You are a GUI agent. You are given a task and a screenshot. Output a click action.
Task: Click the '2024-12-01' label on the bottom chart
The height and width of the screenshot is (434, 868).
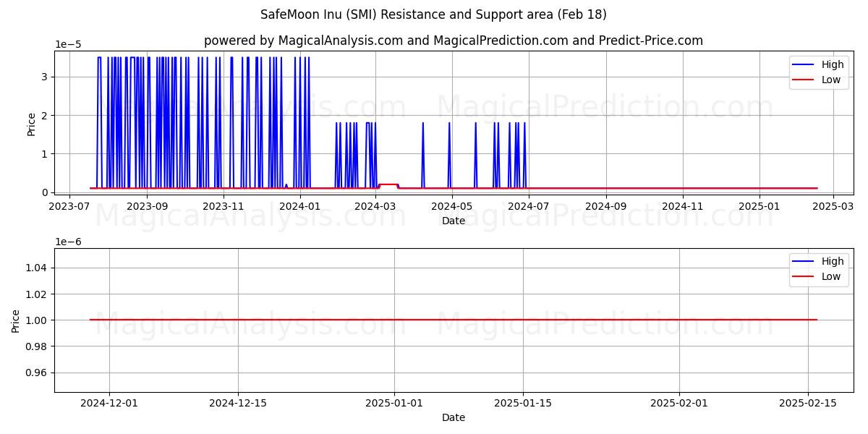[109, 403]
